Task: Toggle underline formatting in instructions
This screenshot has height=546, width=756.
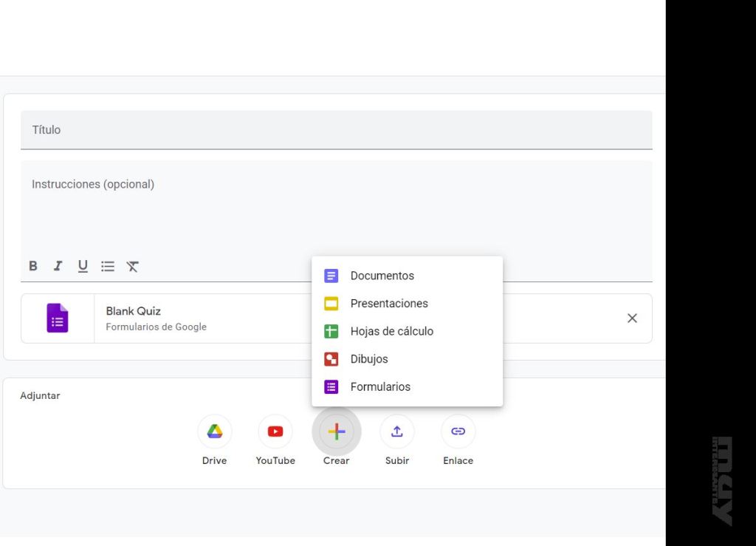Action: pos(83,266)
